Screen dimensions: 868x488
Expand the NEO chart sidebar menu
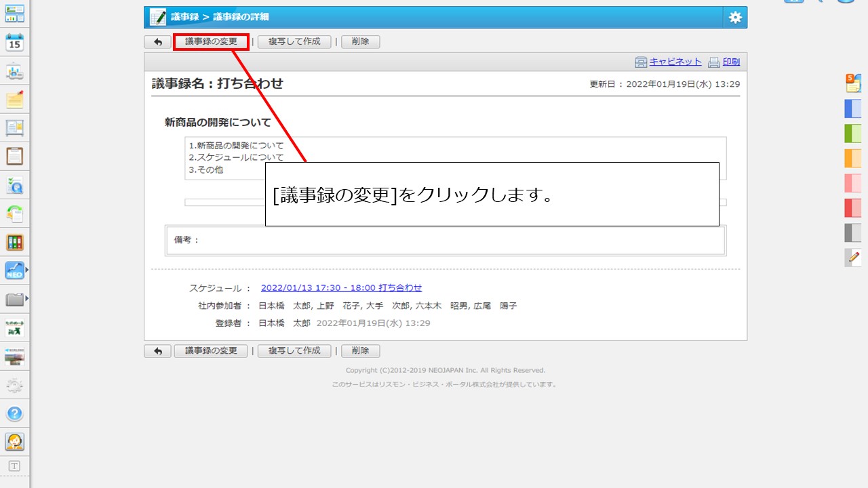27,270
